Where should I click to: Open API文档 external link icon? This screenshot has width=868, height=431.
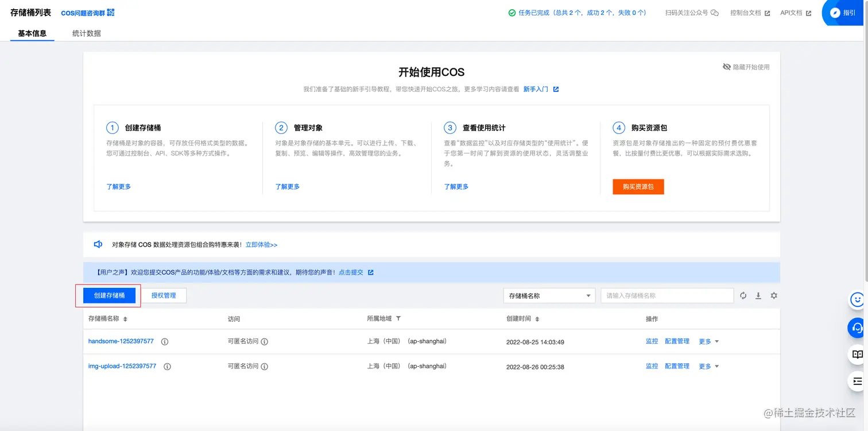808,13
